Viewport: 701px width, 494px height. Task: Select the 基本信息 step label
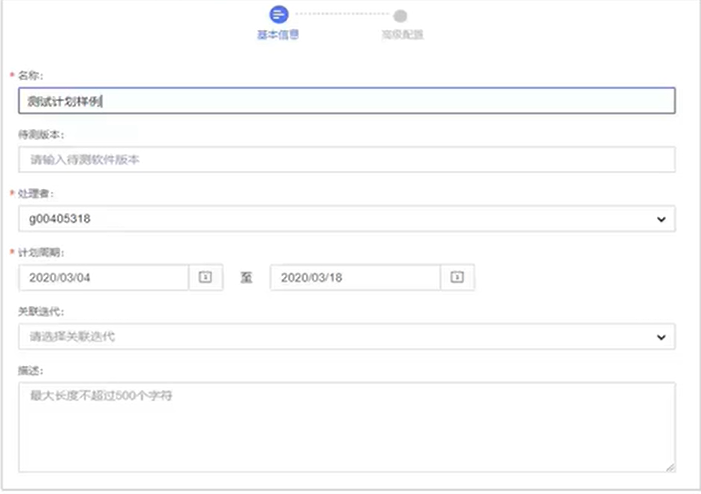click(x=278, y=35)
